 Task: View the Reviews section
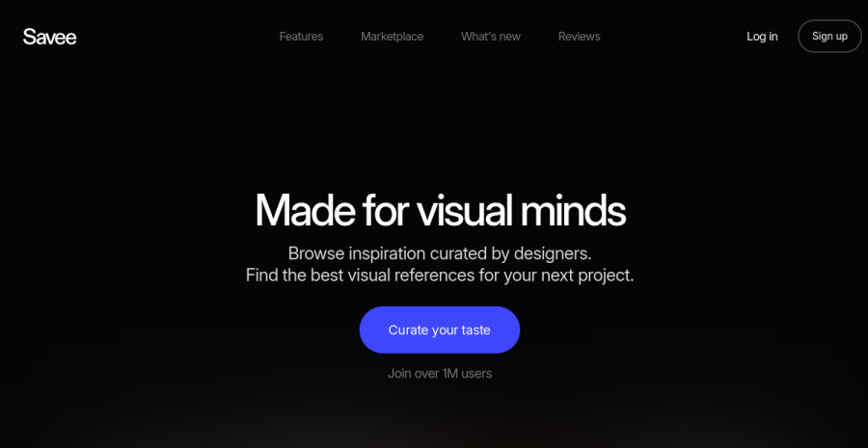click(x=579, y=37)
